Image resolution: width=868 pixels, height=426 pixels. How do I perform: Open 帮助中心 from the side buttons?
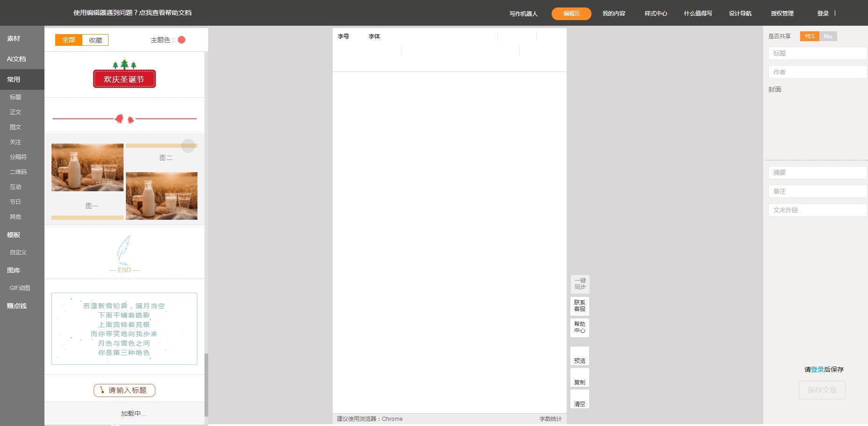(580, 327)
